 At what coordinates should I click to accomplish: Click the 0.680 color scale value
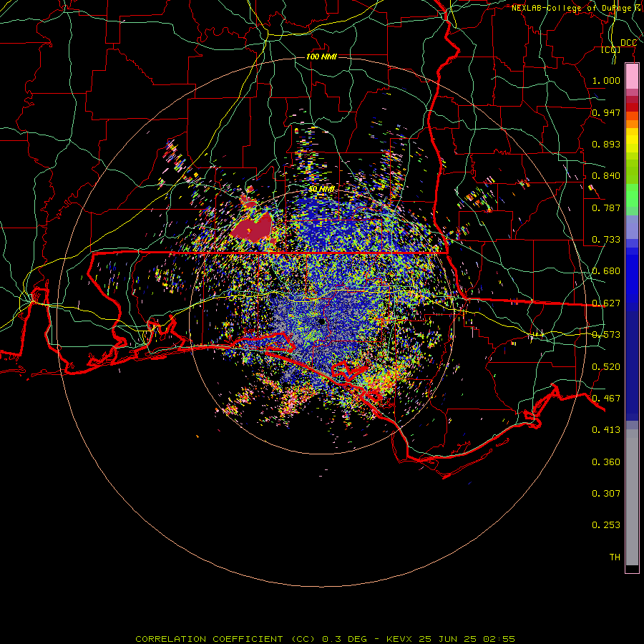(x=606, y=271)
